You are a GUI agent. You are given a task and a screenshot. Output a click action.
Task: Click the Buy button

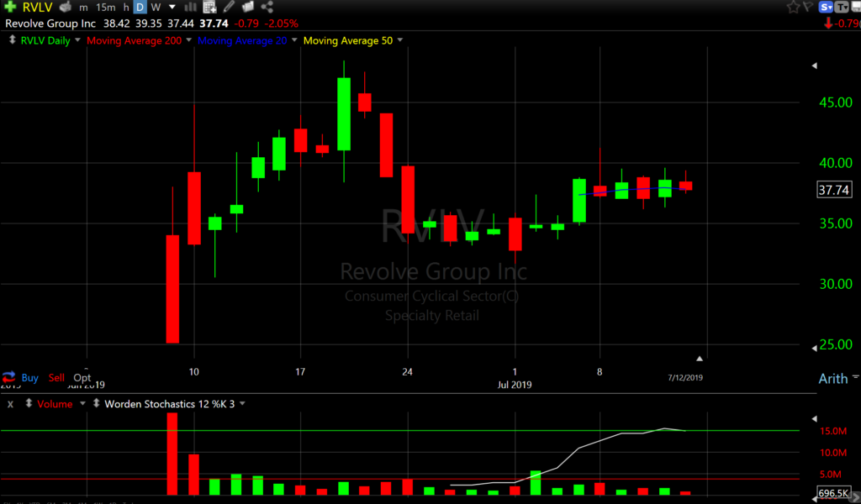tap(29, 377)
